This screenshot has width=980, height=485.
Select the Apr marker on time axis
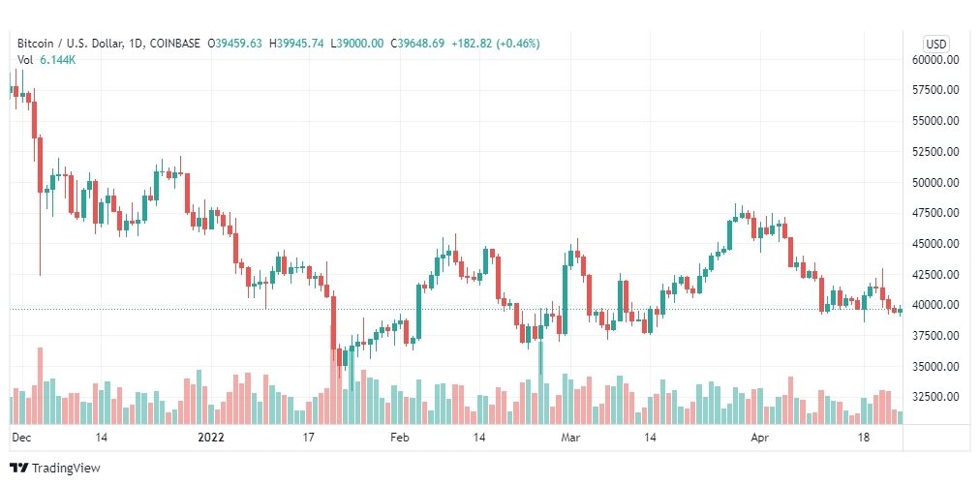coord(759,438)
